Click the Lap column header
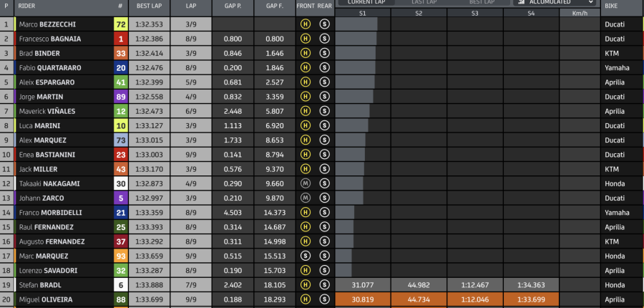Viewport: 644px width, 308px height. click(x=191, y=6)
